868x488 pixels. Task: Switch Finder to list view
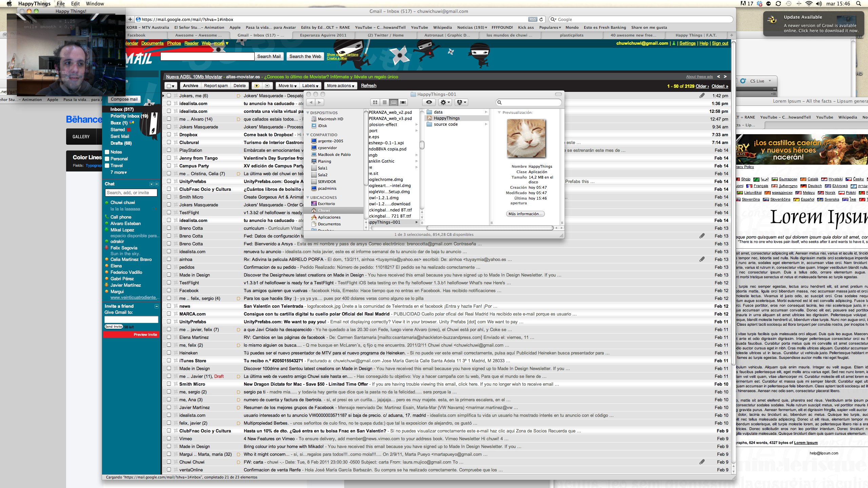384,102
